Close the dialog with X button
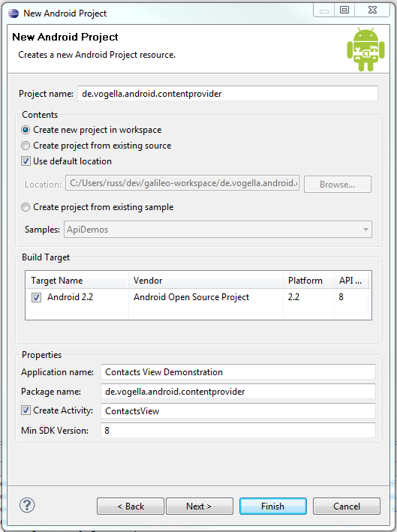 click(372, 10)
